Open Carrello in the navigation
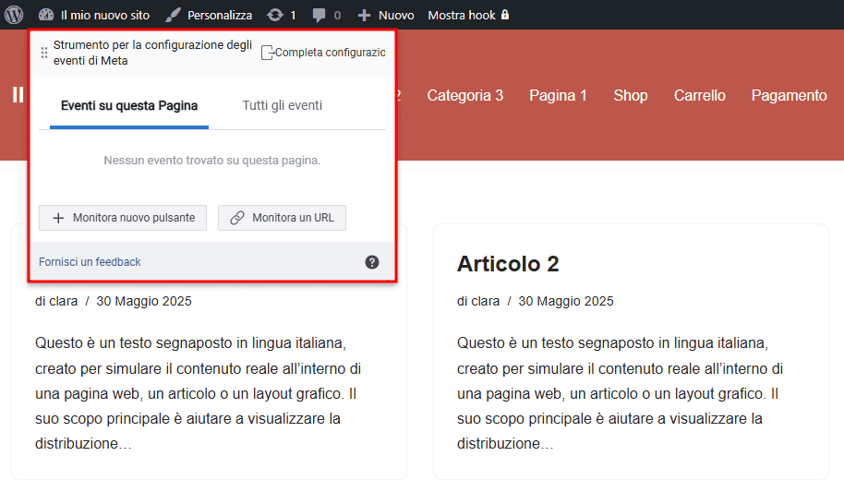The height and width of the screenshot is (504, 844). click(x=700, y=95)
